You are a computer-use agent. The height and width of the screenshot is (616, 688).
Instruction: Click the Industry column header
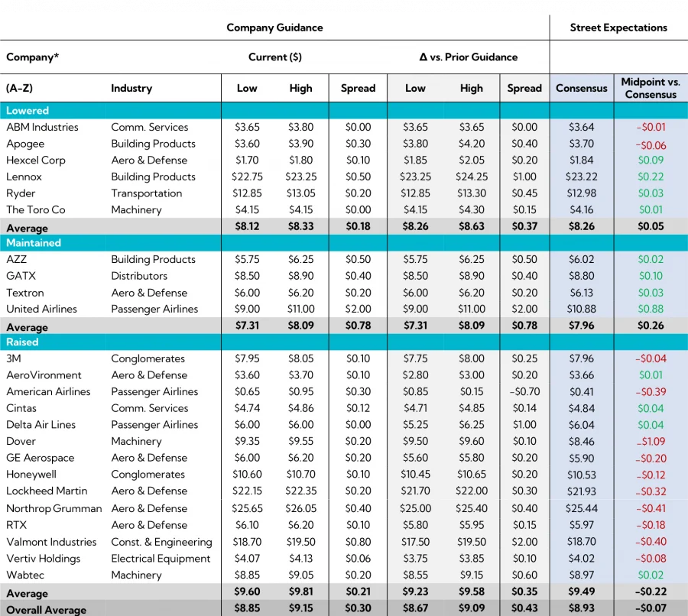coord(131,88)
